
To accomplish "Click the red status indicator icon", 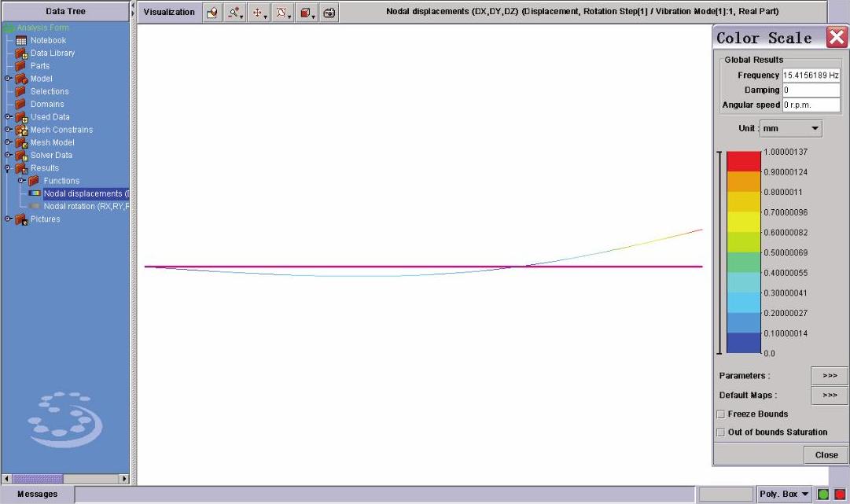I will click(x=839, y=495).
